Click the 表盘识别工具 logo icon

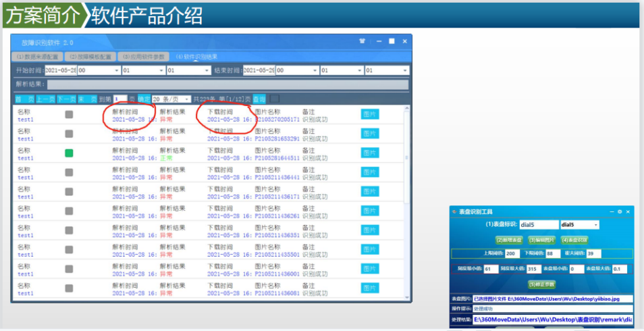[x=454, y=211]
